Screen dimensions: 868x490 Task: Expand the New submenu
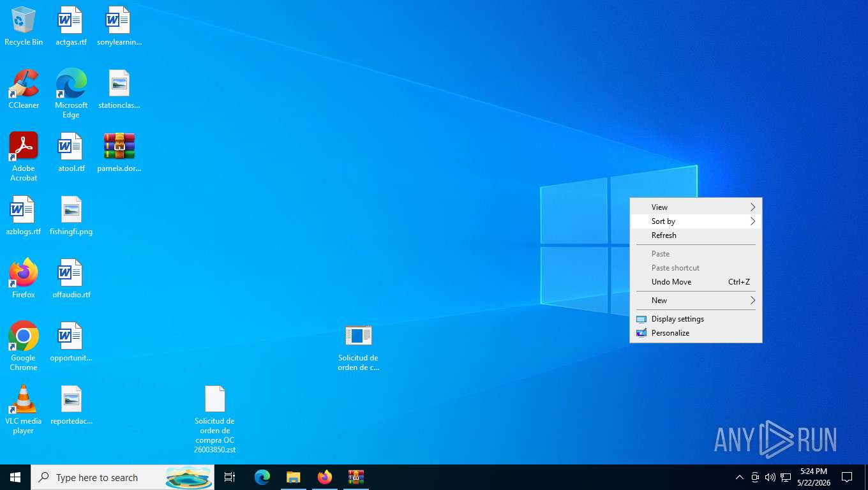(x=696, y=300)
